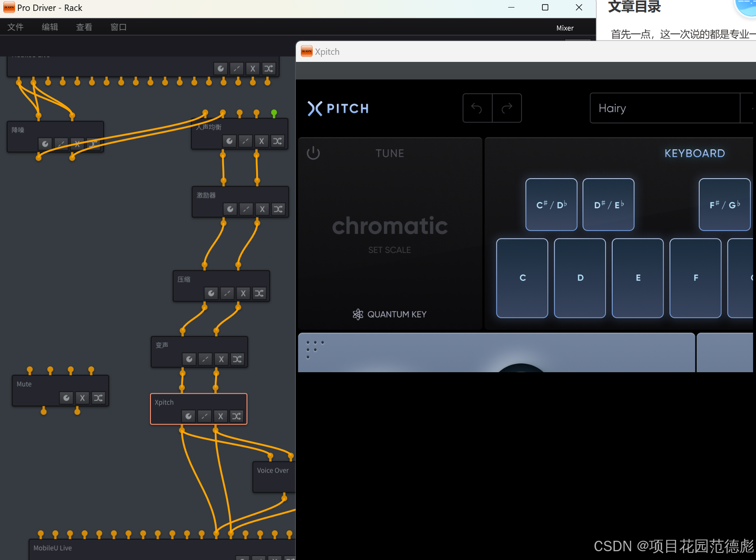Click the shuffle icon on the top rack node
The width and height of the screenshot is (756, 560).
(x=269, y=69)
